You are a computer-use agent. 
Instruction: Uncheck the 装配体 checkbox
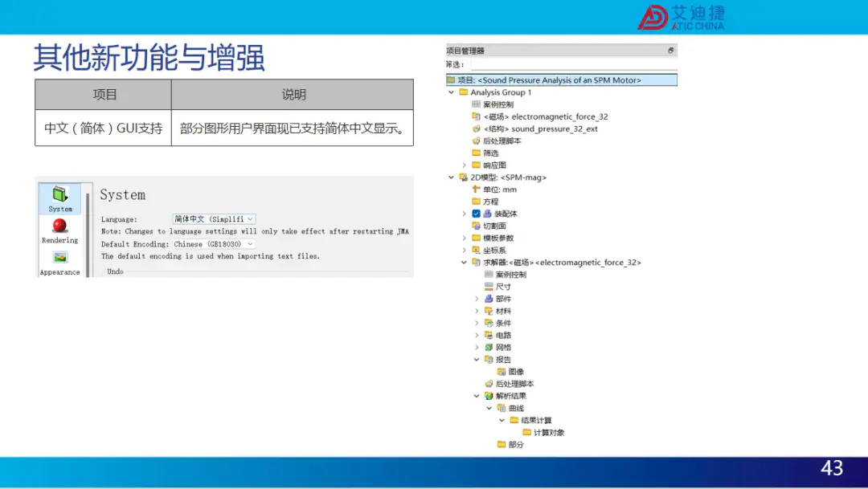tap(476, 214)
